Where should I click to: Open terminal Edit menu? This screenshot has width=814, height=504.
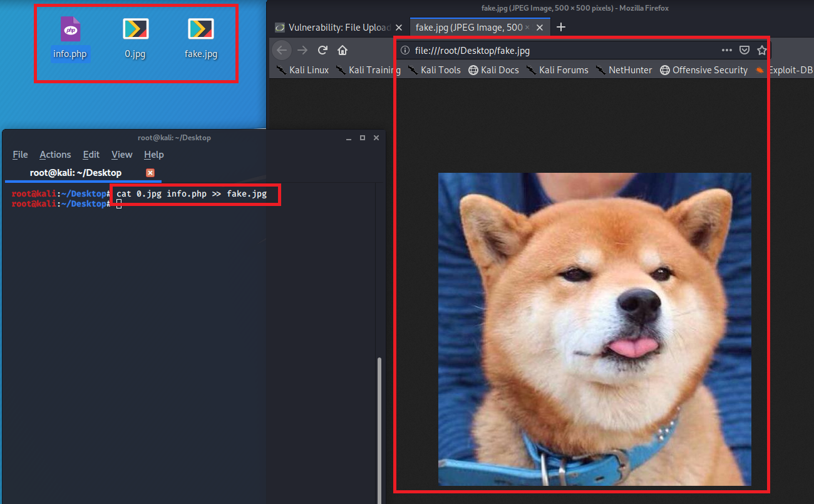click(91, 155)
